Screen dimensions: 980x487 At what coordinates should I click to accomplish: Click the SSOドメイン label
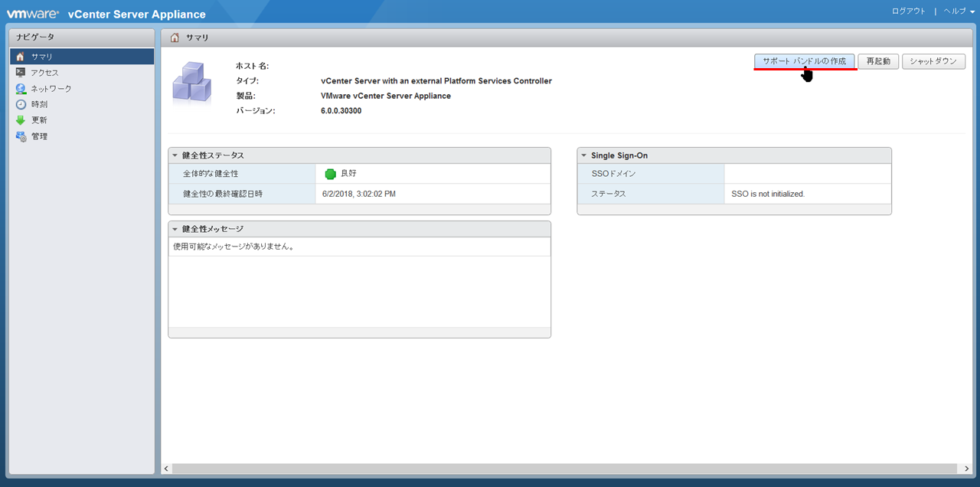(x=613, y=174)
